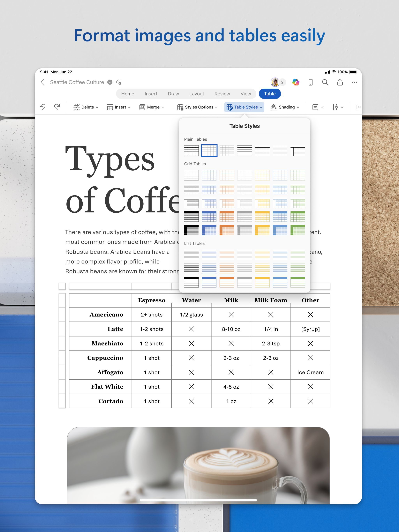The height and width of the screenshot is (532, 399).
Task: Redo the last undone action
Action: coord(57,107)
